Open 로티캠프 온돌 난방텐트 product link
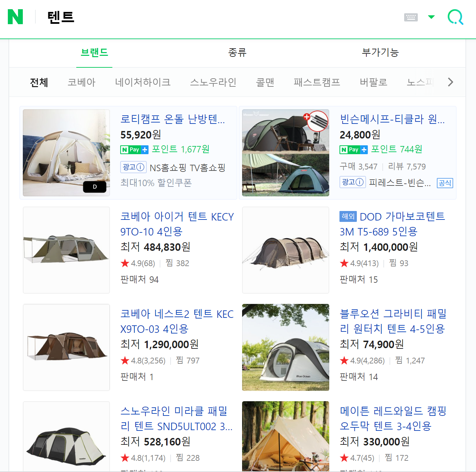 [173, 119]
